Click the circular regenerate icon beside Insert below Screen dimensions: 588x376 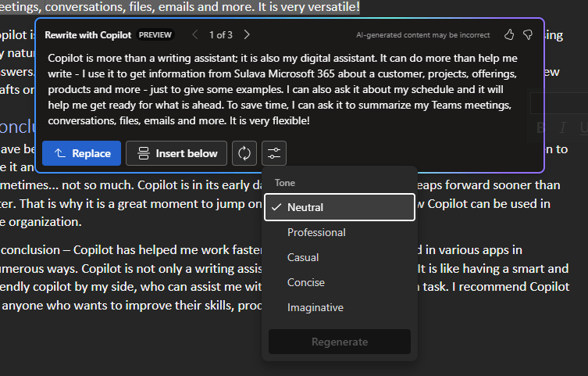[x=244, y=153]
